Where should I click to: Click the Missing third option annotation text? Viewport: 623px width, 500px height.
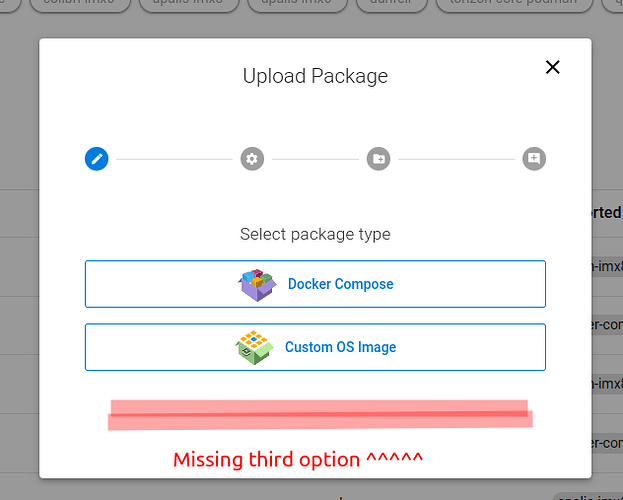click(x=298, y=459)
